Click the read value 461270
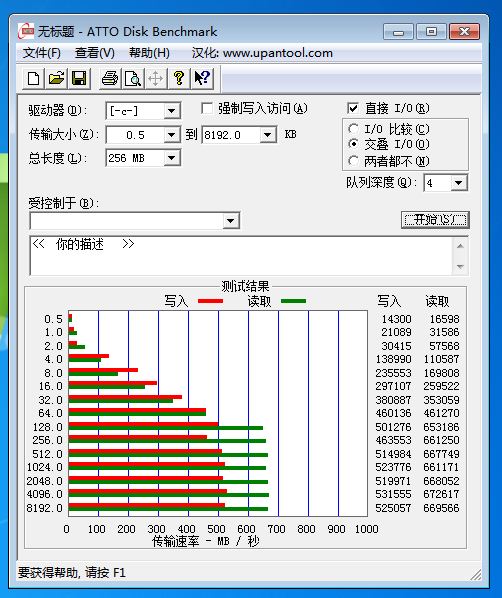502x598 pixels. [x=441, y=413]
